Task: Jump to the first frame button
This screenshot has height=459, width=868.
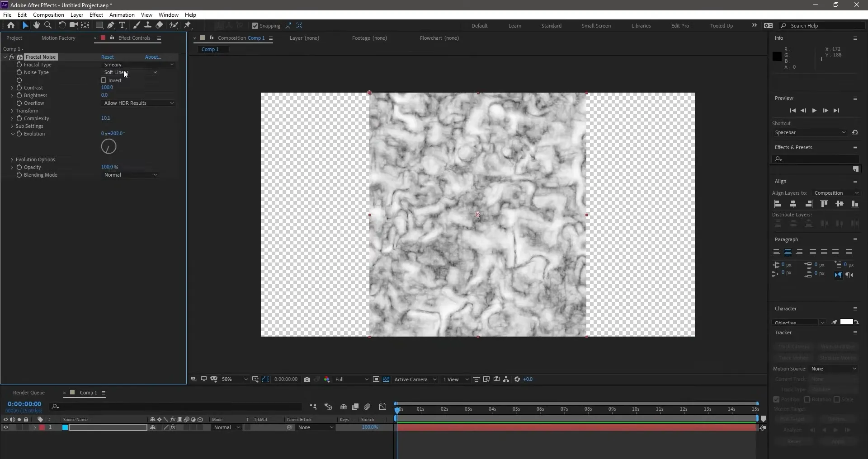Action: (793, 111)
